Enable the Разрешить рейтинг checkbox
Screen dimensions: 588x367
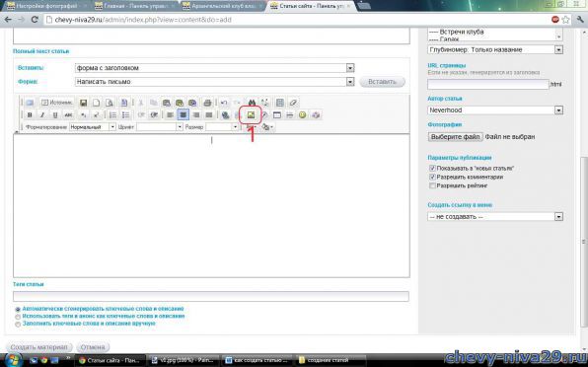(432, 185)
